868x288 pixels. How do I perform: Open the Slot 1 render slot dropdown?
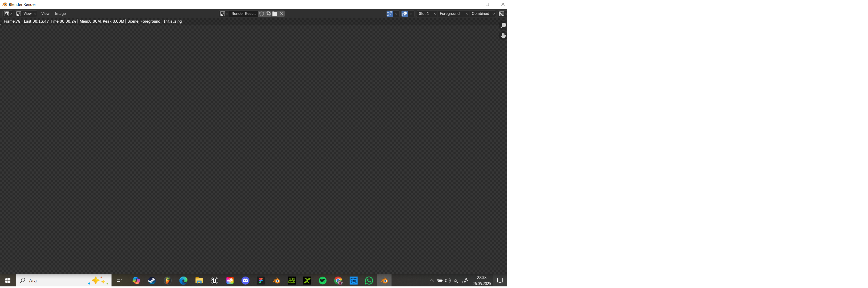point(427,14)
